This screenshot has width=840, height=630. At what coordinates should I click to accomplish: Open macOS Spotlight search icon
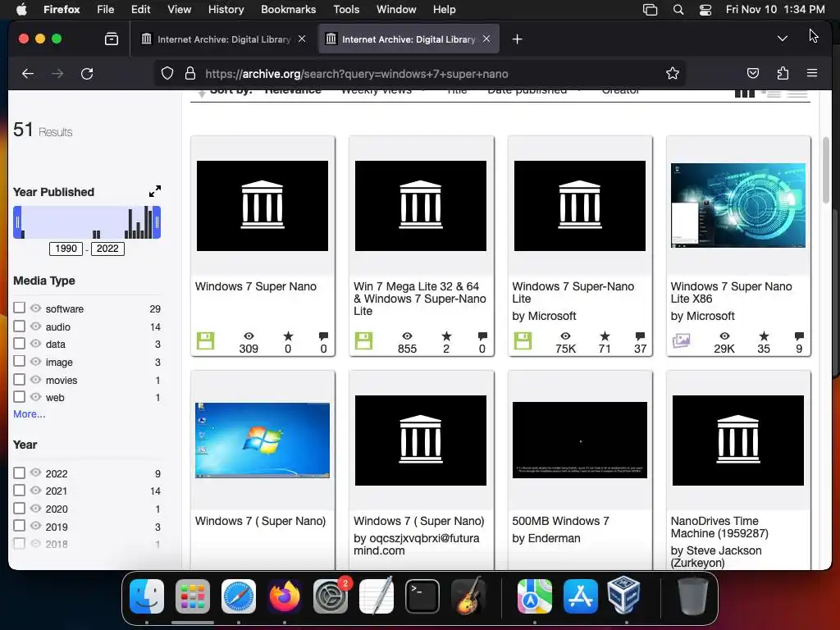click(678, 10)
